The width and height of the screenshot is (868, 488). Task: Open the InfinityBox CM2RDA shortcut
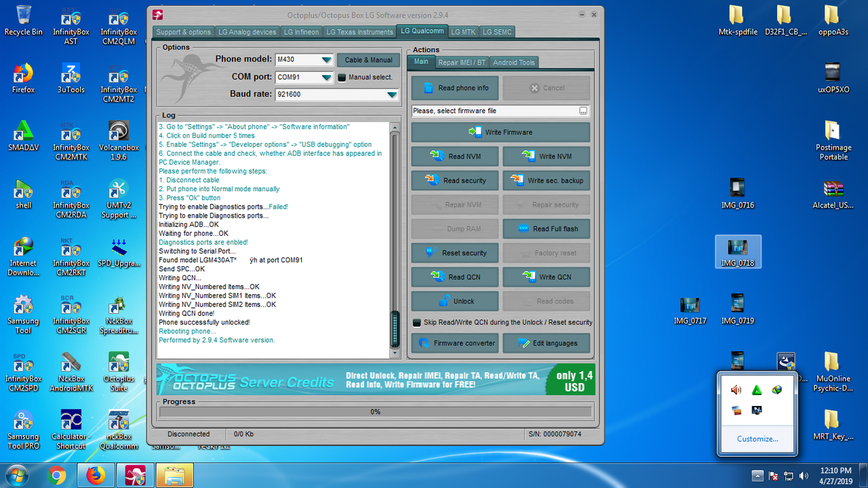(71, 199)
